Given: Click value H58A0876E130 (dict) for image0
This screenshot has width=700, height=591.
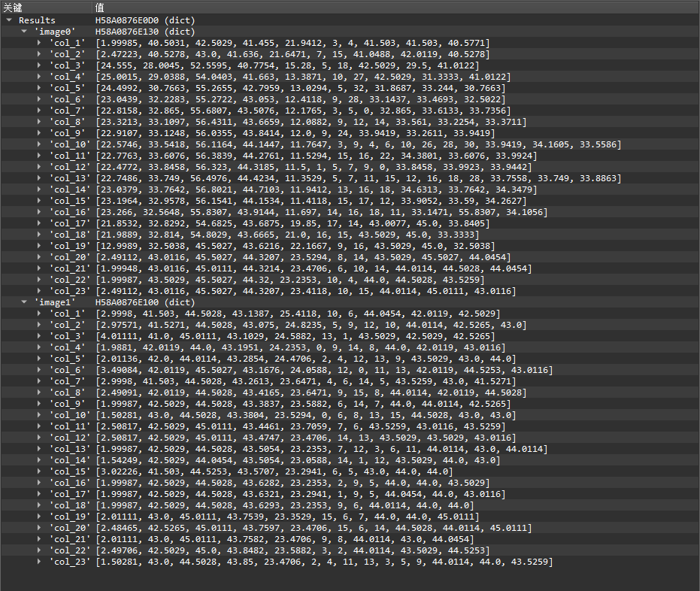Looking at the screenshot, I should [145, 32].
